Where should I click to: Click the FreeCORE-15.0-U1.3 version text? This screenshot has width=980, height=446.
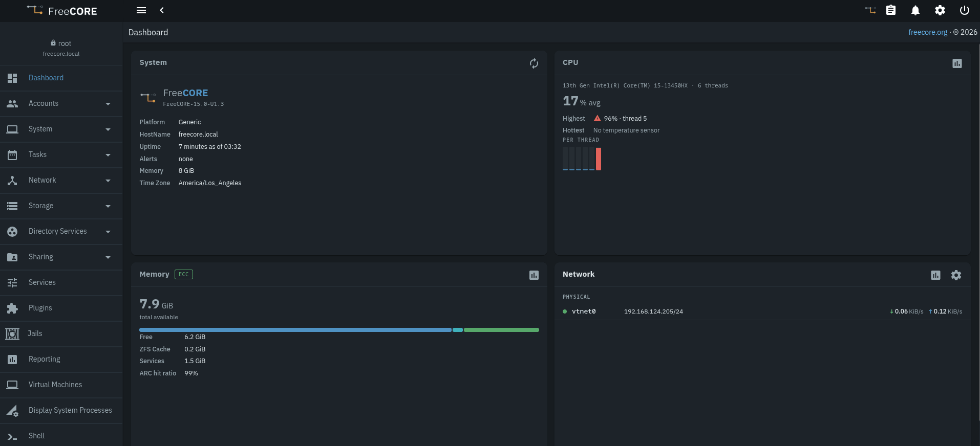pyautogui.click(x=194, y=104)
